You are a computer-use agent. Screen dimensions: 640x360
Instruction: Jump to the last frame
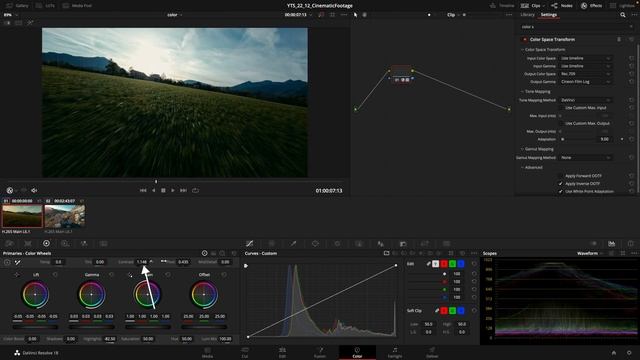183,191
